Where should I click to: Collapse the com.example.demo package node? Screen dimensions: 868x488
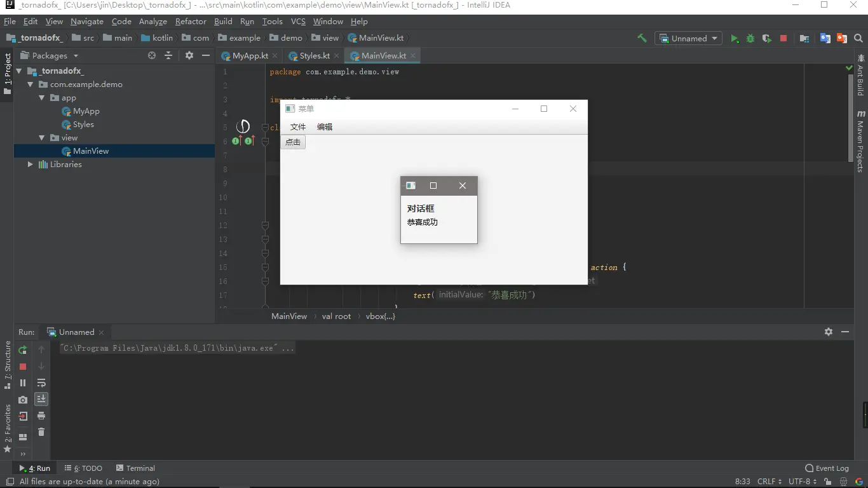coord(30,84)
